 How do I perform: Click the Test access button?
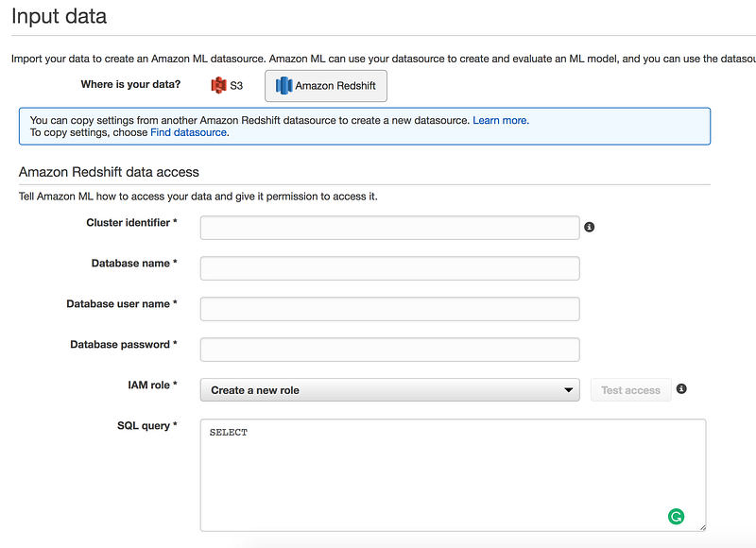point(630,390)
